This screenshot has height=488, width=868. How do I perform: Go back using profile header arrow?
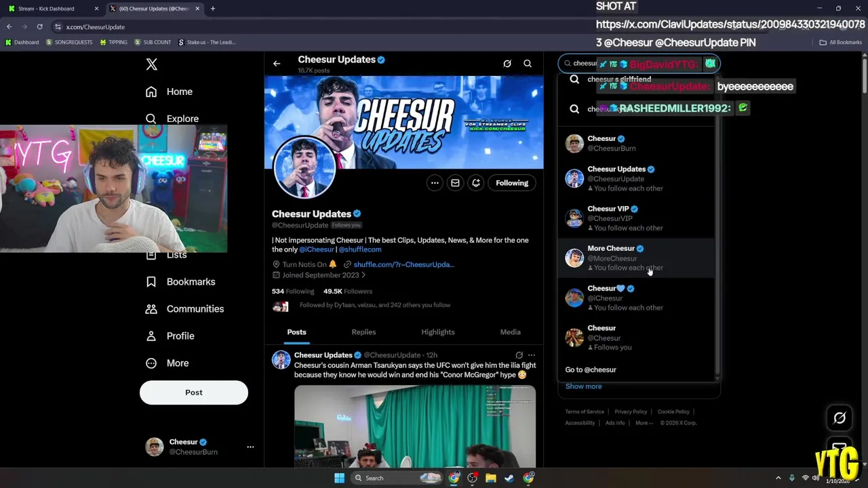click(277, 64)
